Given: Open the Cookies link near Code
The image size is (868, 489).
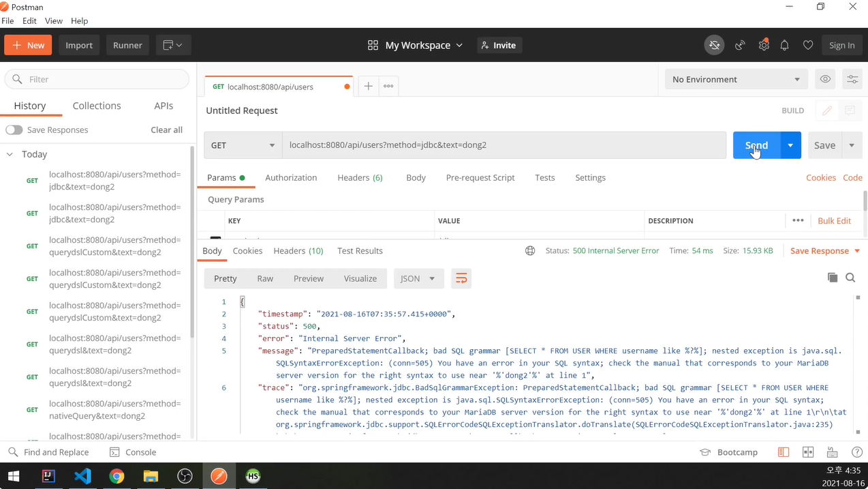Looking at the screenshot, I should (x=820, y=177).
